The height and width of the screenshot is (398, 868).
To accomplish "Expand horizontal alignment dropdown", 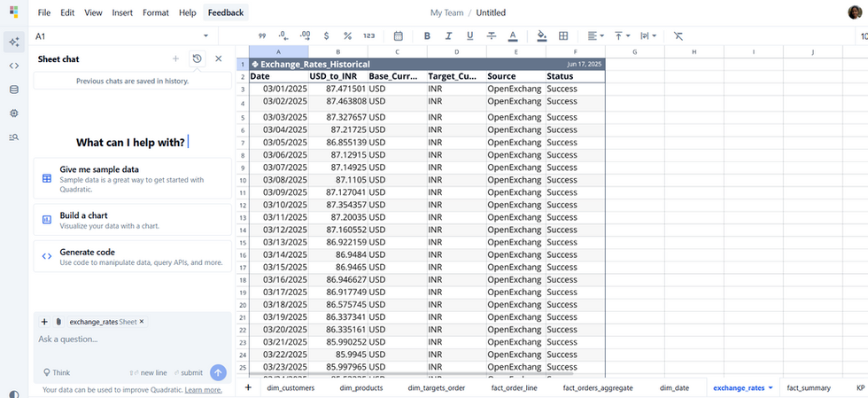I will [595, 36].
